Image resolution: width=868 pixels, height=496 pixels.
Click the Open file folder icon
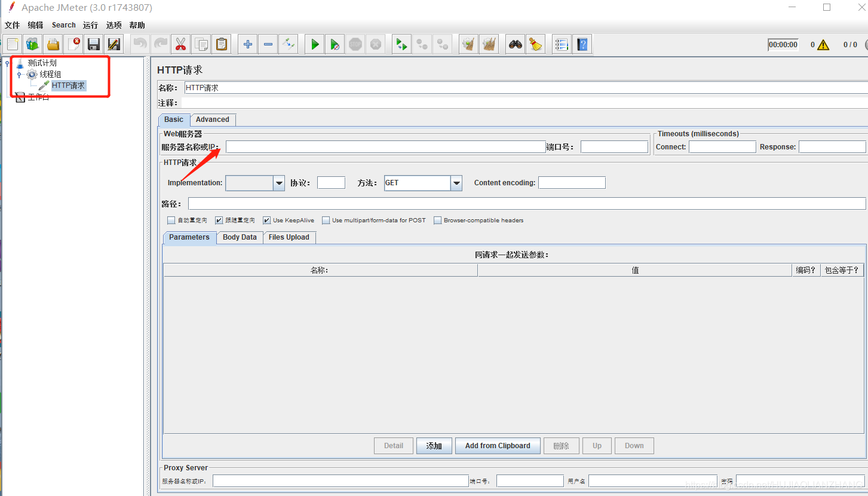[x=53, y=44]
